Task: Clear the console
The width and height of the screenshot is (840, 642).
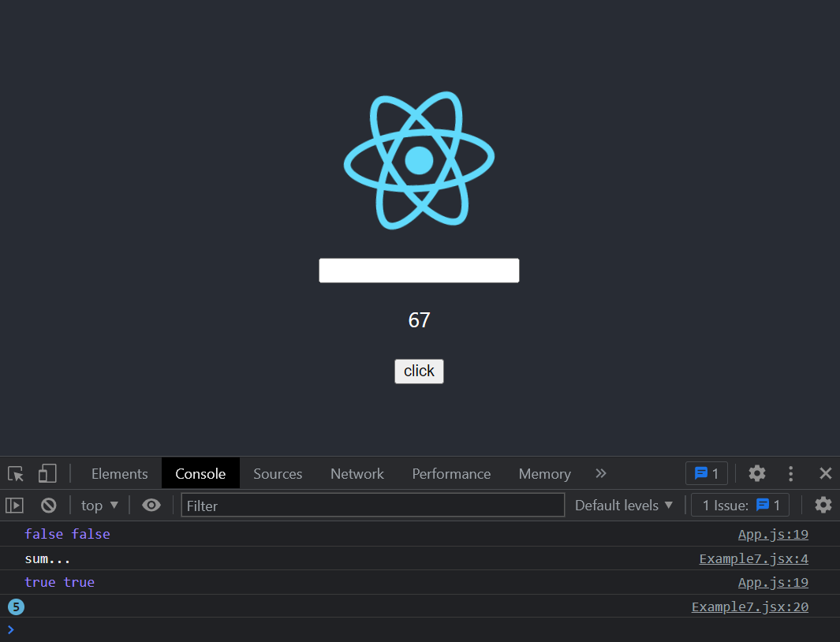Action: pos(49,505)
